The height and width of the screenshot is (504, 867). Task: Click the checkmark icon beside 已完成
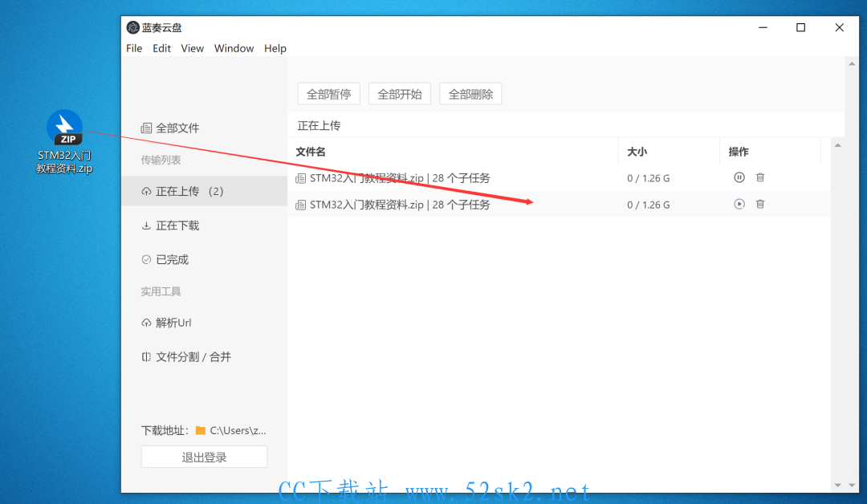(146, 260)
